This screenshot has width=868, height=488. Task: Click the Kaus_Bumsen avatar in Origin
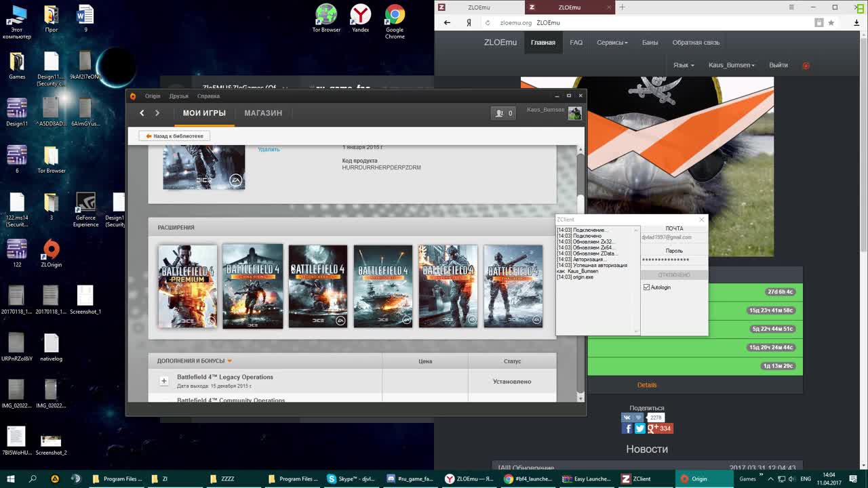575,113
